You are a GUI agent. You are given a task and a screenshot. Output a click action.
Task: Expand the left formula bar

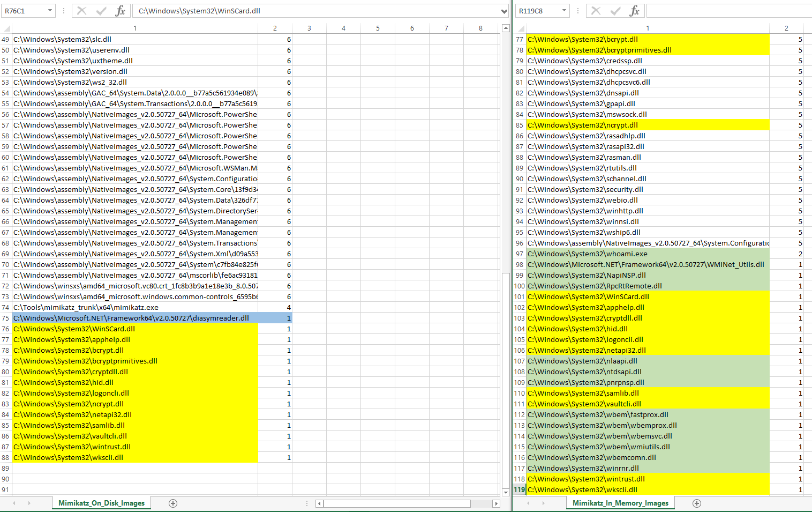(504, 11)
